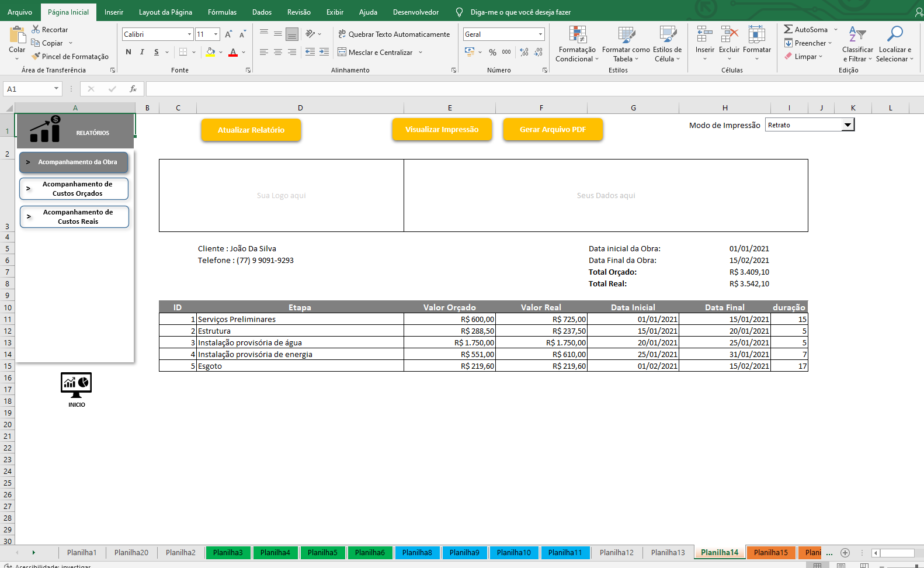Click the Merge and Center icon

[342, 52]
